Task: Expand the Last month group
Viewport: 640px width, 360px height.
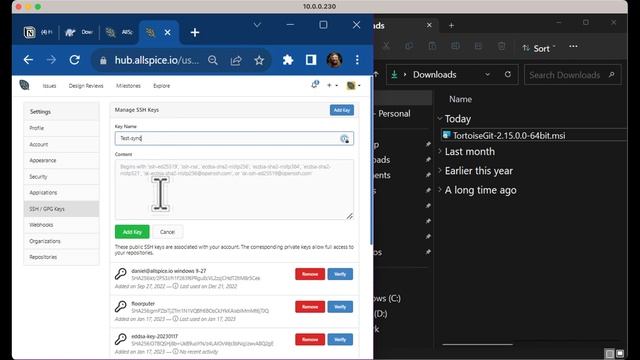Action: point(440,151)
